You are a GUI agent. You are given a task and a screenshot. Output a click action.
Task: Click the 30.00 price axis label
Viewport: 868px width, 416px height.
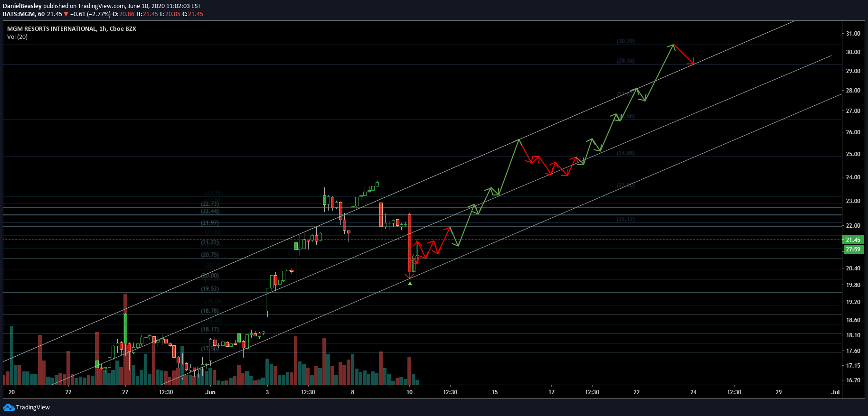853,52
